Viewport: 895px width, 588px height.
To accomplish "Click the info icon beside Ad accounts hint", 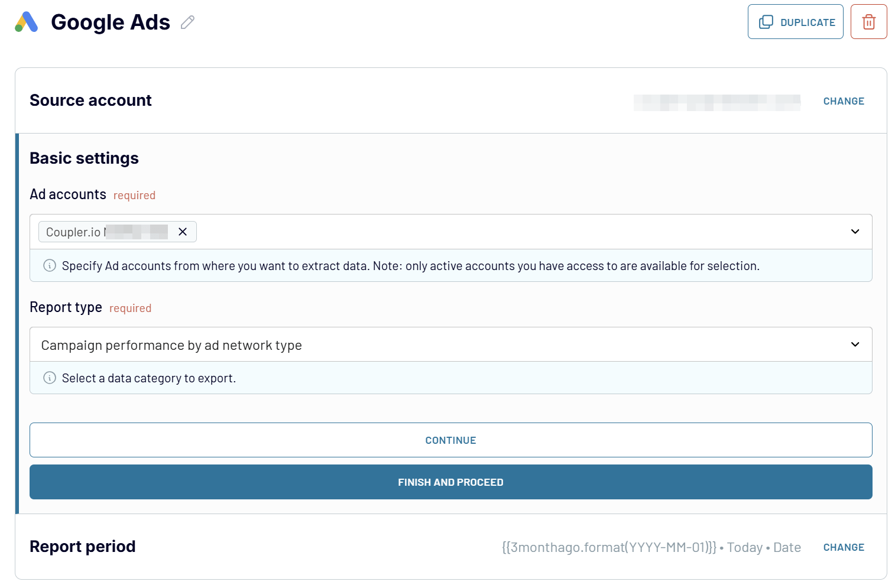I will 50,265.
